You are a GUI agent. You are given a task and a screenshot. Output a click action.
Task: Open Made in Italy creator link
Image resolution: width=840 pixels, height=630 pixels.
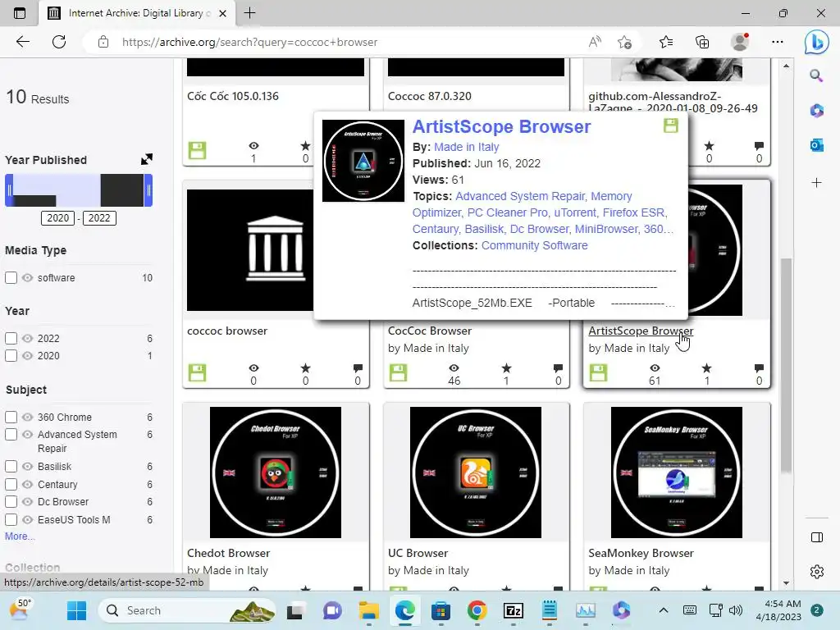pos(466,147)
